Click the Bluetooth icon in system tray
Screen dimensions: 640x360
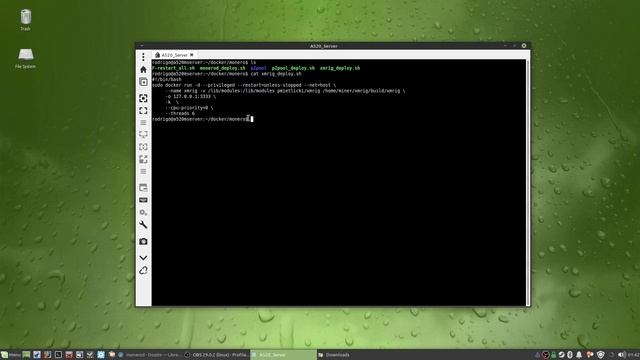tap(570, 355)
